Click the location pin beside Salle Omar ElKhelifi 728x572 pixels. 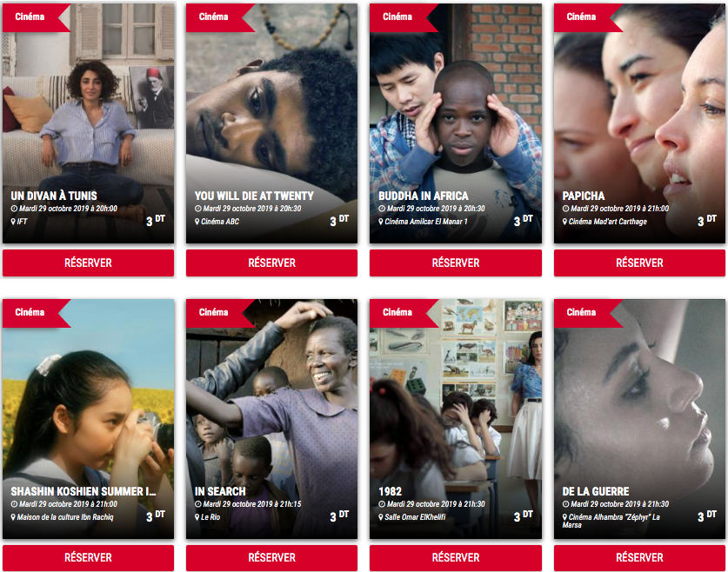pyautogui.click(x=381, y=517)
